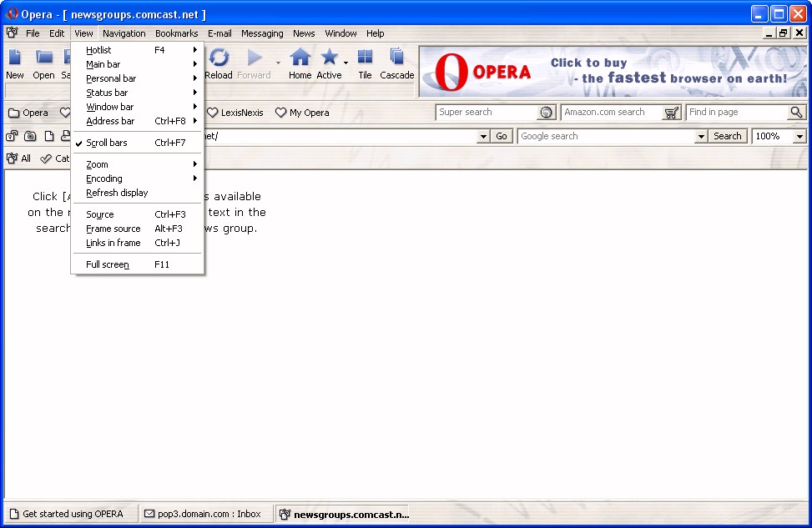Open the 100% zoom level dropdown
This screenshot has width=812, height=528.
tap(799, 136)
